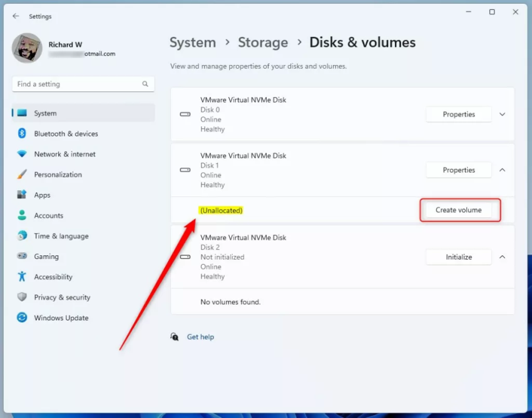Collapse Disk 1 volumes chevron

[502, 170]
